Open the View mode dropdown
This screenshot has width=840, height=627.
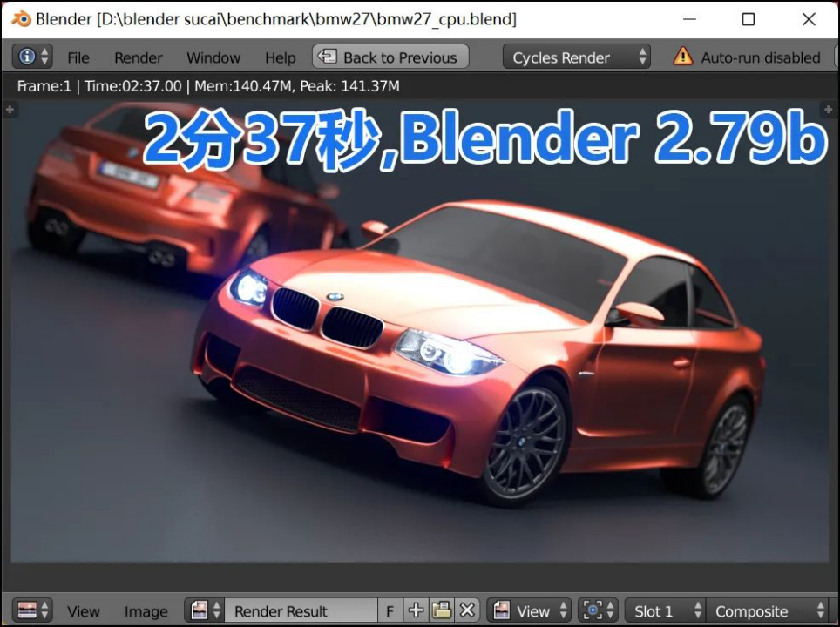pos(531,610)
